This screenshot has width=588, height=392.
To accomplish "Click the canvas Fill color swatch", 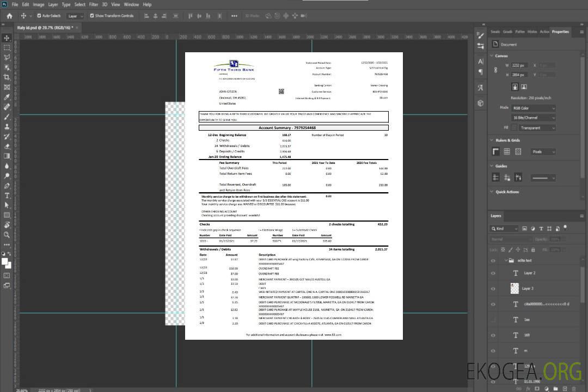I will click(514, 128).
